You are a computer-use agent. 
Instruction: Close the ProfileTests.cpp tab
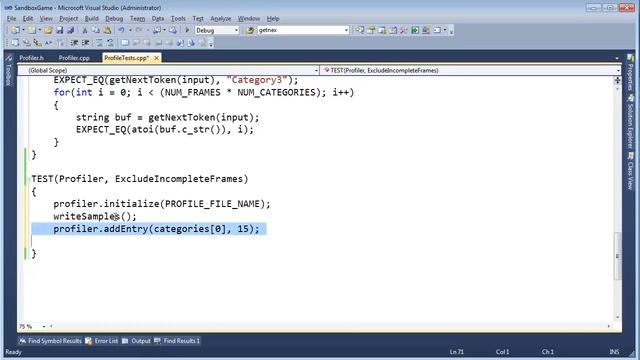click(x=156, y=58)
